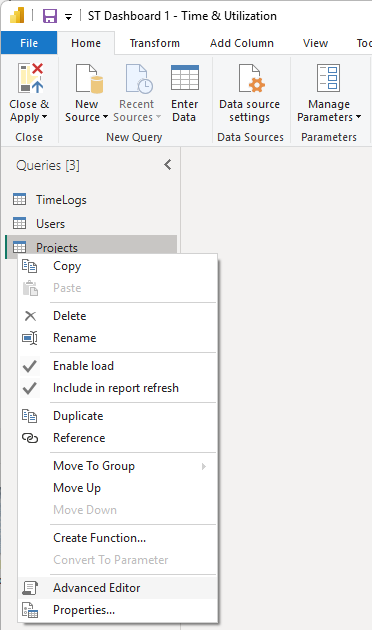Click the Rename icon in context menu
This screenshot has height=630, width=372.
click(x=30, y=338)
